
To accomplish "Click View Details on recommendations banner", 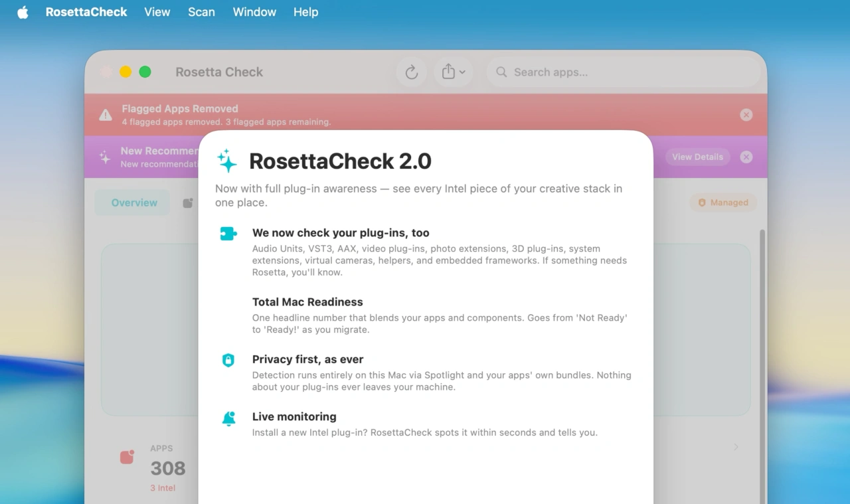I will pos(697,157).
